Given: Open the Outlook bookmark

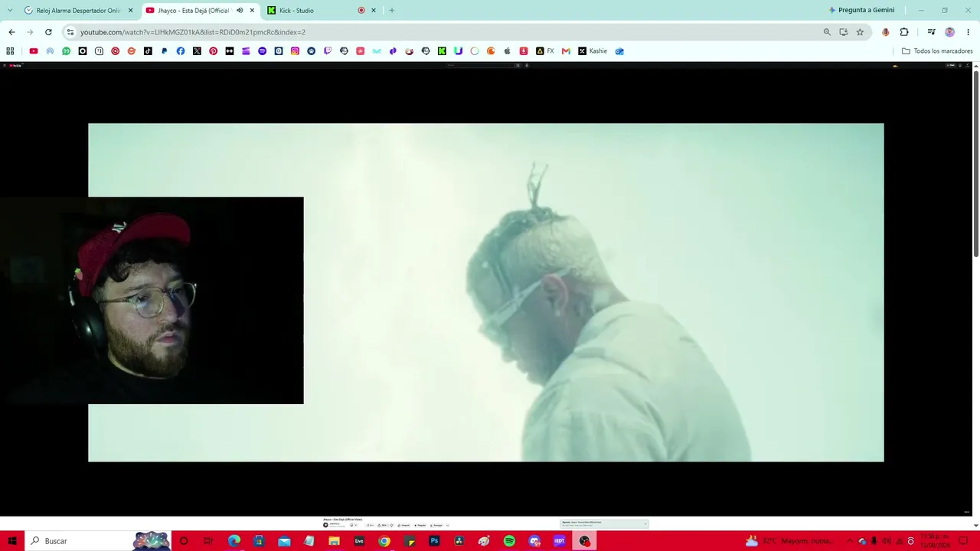Looking at the screenshot, I should click(x=619, y=51).
